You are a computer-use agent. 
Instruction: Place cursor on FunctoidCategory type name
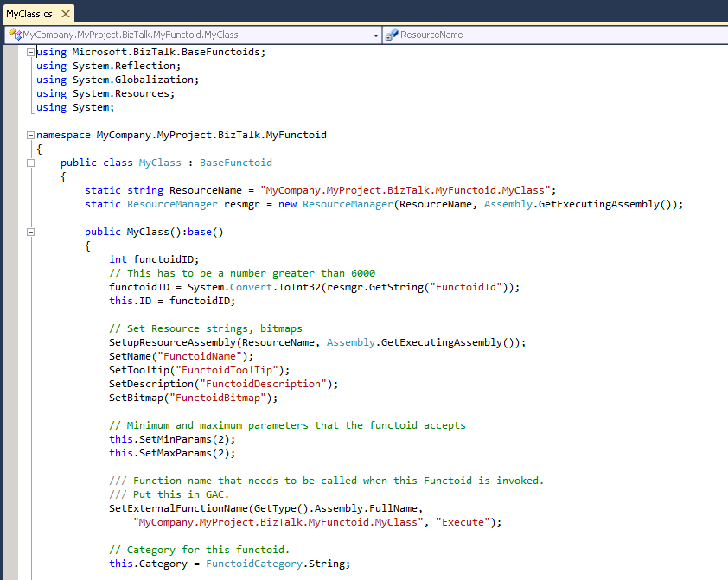point(254,564)
